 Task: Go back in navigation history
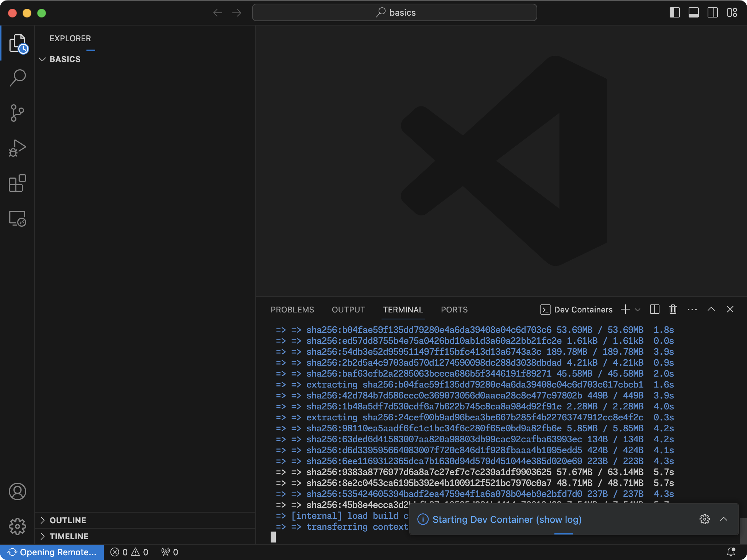(218, 13)
